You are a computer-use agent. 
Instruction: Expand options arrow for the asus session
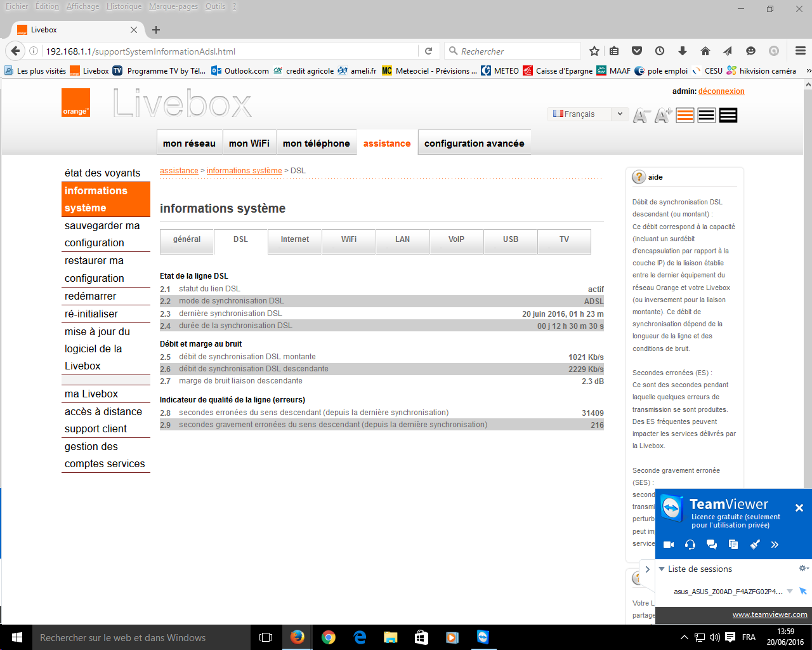pyautogui.click(x=790, y=591)
